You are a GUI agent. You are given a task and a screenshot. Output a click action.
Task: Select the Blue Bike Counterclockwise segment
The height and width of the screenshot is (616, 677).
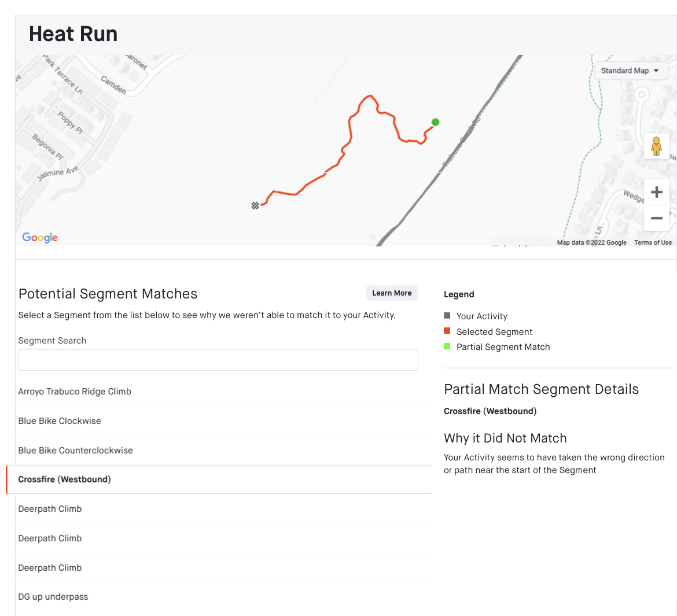click(75, 450)
